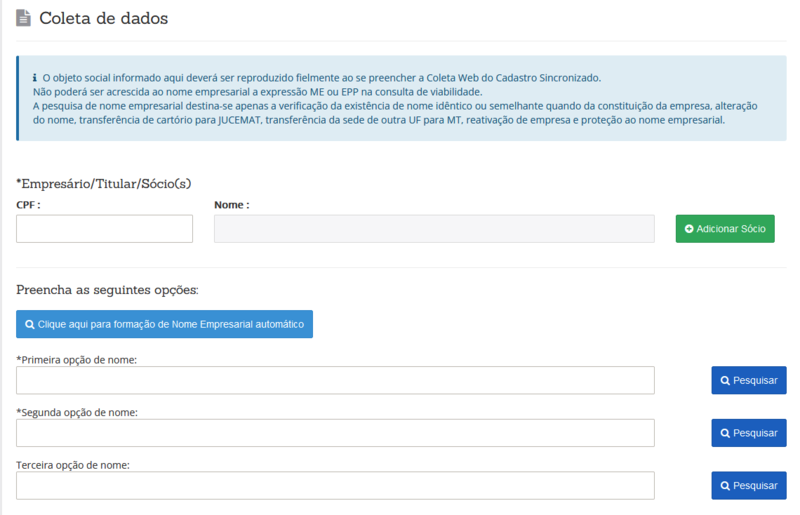Click the greyed-out Nome field

tap(434, 229)
